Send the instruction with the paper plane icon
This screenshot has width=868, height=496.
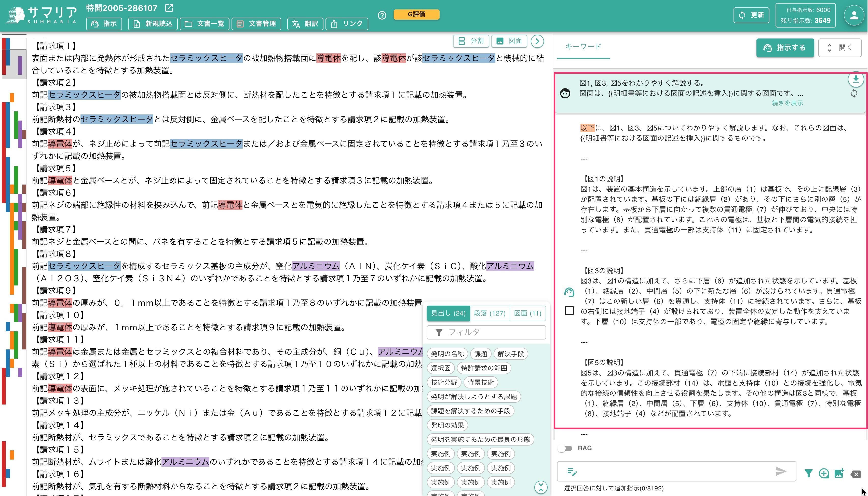click(x=781, y=471)
